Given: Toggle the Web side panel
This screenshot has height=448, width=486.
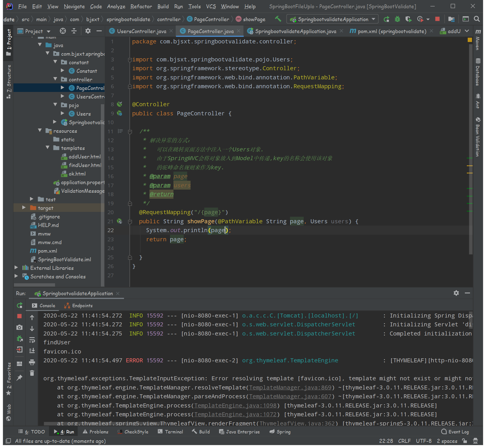Looking at the screenshot, I should 9,412.
